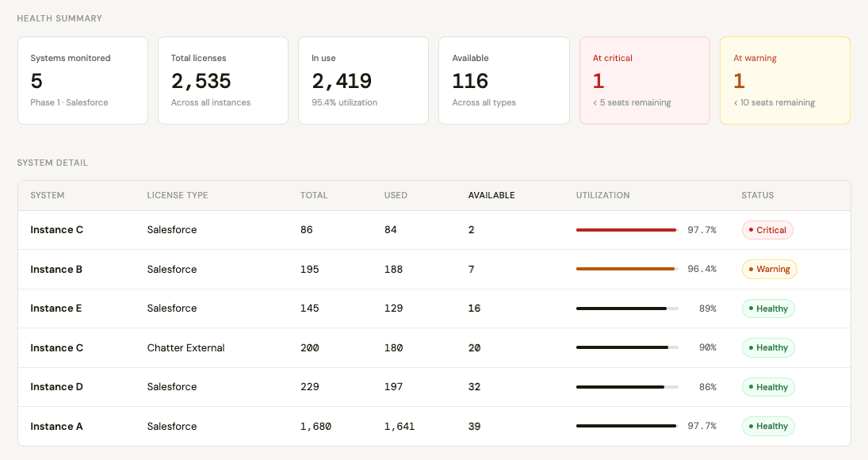
Task: Sort by LICENSE TYPE column header
Action: 177,195
